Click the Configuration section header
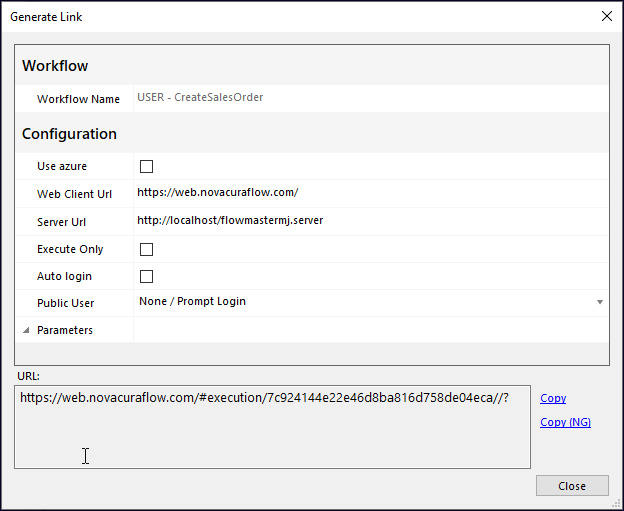624x511 pixels. pos(69,134)
